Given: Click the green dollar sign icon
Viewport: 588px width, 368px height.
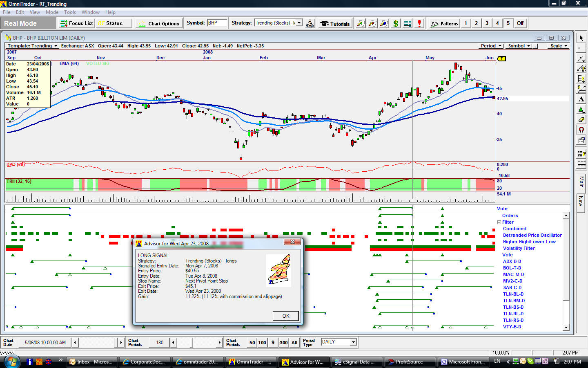Looking at the screenshot, I should tap(396, 23).
